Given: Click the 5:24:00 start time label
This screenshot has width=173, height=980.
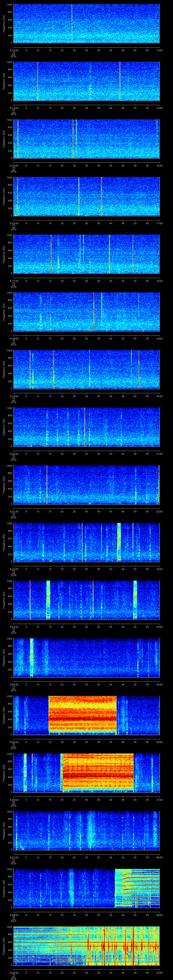Looking at the screenshot, I should click(x=14, y=684).
